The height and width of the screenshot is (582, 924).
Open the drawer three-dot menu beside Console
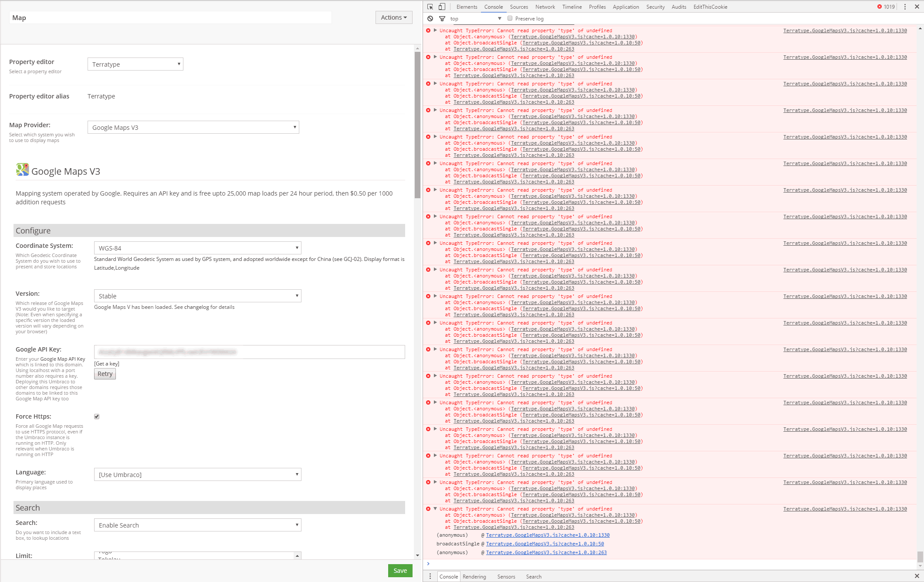tap(430, 576)
